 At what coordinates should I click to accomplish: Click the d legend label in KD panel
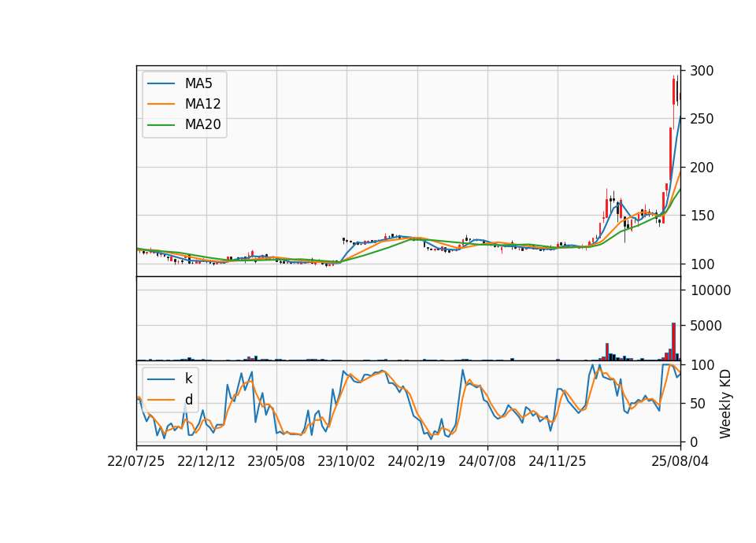click(188, 400)
